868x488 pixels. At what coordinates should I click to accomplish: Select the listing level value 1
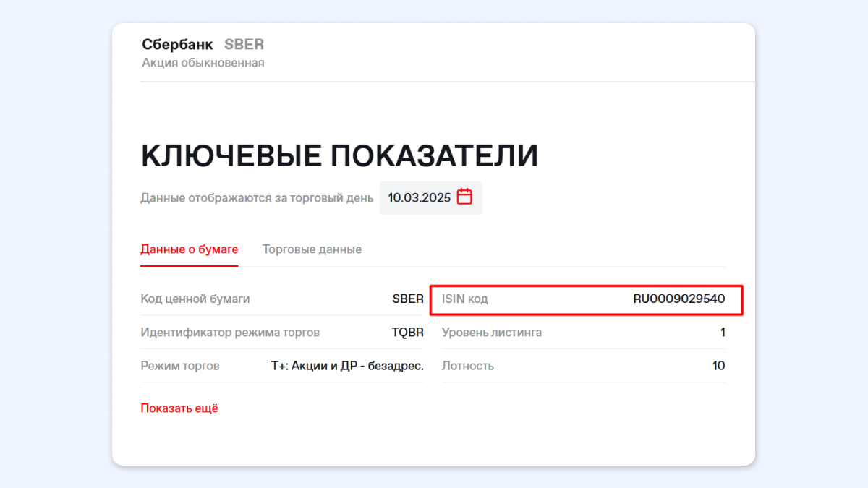pyautogui.click(x=722, y=333)
